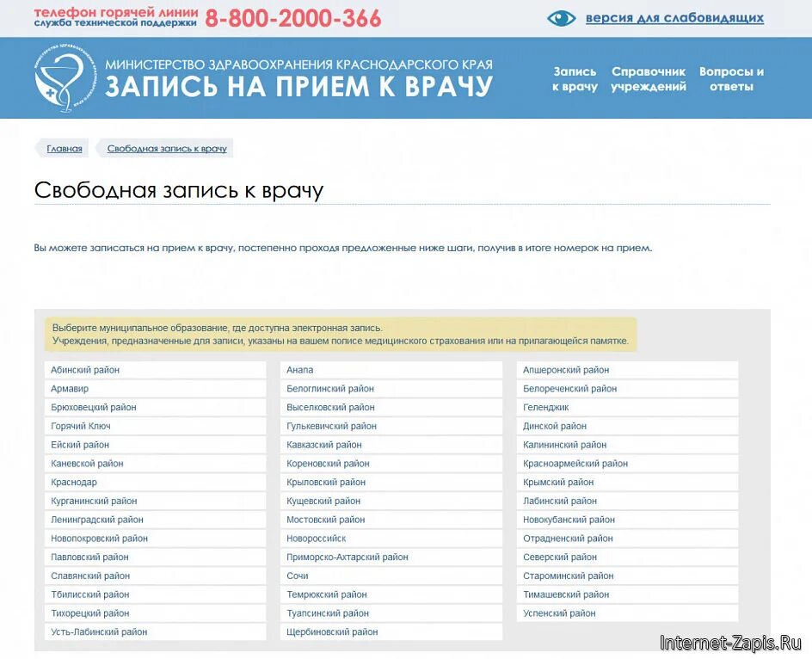812x659 pixels.
Task: Select 'Успенский район'
Action: [628, 613]
